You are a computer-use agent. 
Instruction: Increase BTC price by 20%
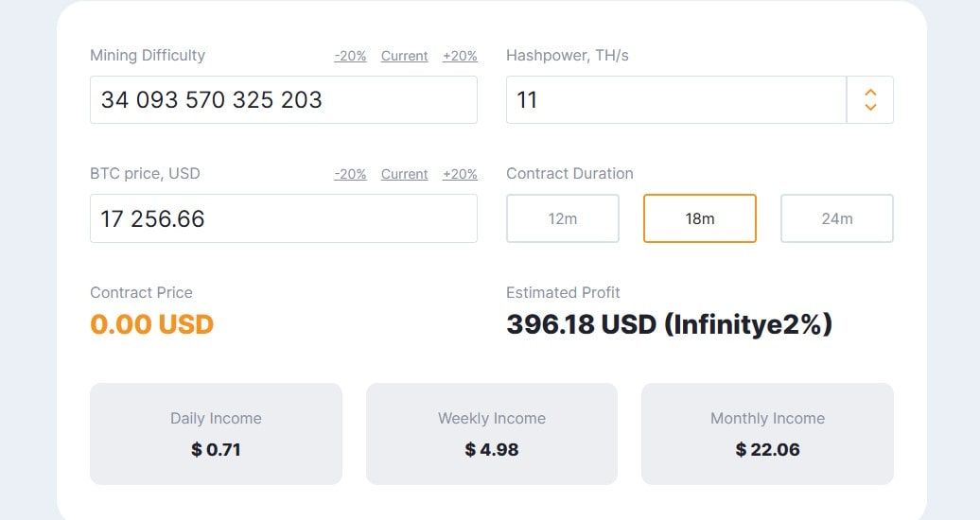460,174
